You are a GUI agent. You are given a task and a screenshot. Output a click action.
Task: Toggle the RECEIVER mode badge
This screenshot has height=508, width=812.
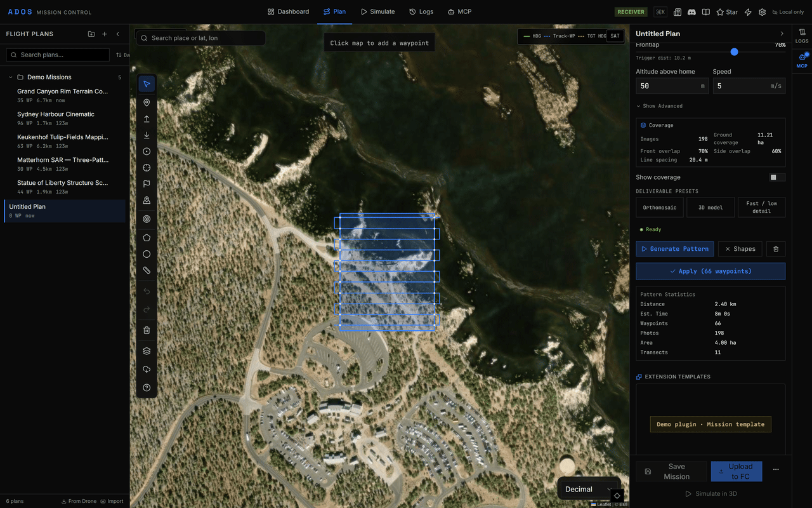click(x=631, y=12)
